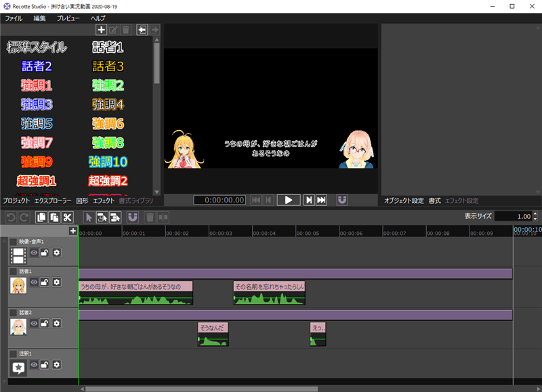Click the 0:00:00.00 timecode field
542x392 pixels.
click(220, 200)
